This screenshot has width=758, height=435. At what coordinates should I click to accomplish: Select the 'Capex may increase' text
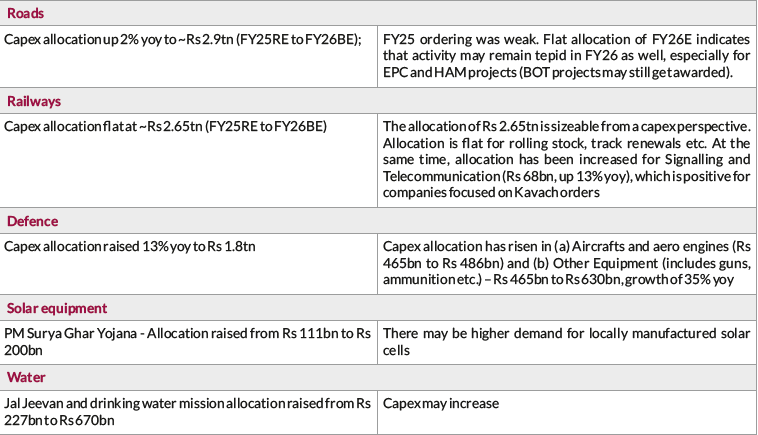pyautogui.click(x=442, y=402)
